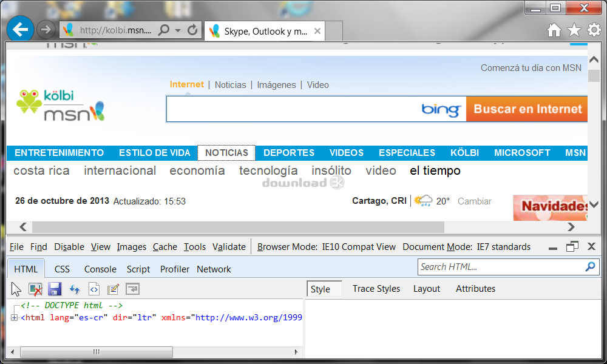This screenshot has width=607, height=364.
Task: Open the ENTRETENIMIENTO navigation item
Action: pos(59,153)
